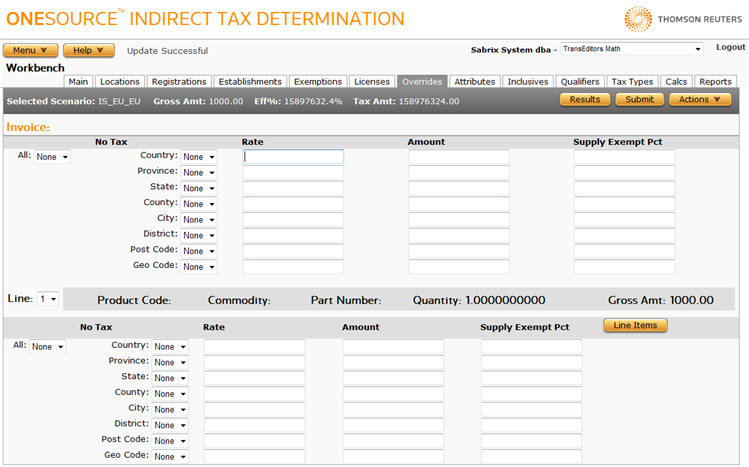Open the Invoice All No Tax dropdown
This screenshot has width=749, height=467.
(x=52, y=157)
